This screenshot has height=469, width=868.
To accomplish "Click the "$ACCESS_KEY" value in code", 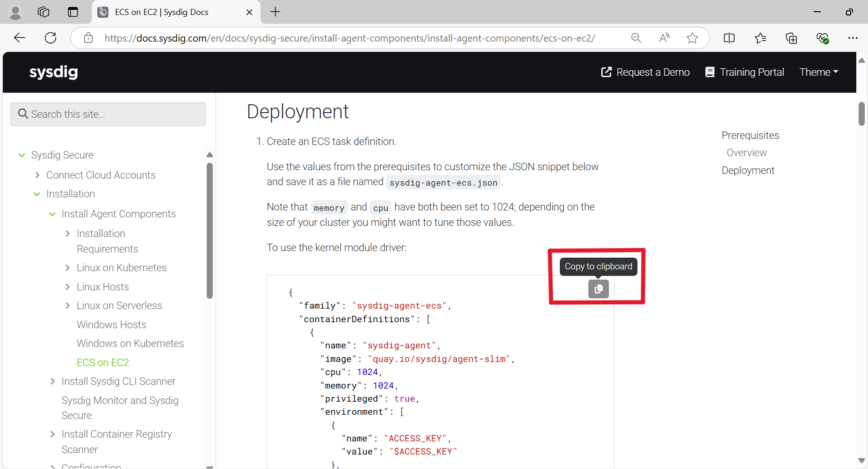I will [x=423, y=451].
